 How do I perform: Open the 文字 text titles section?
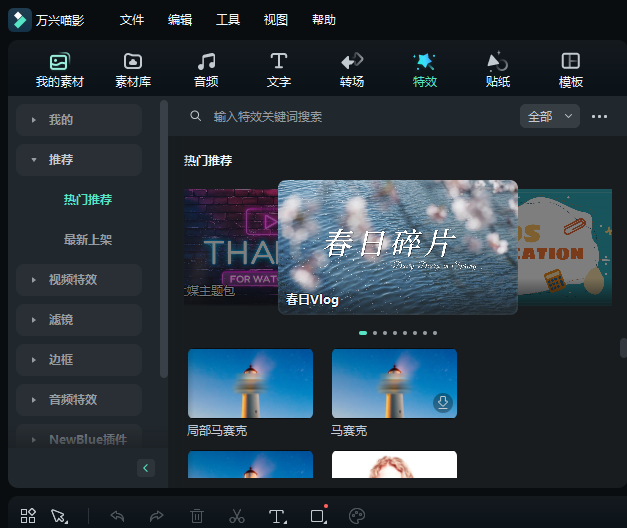(279, 70)
